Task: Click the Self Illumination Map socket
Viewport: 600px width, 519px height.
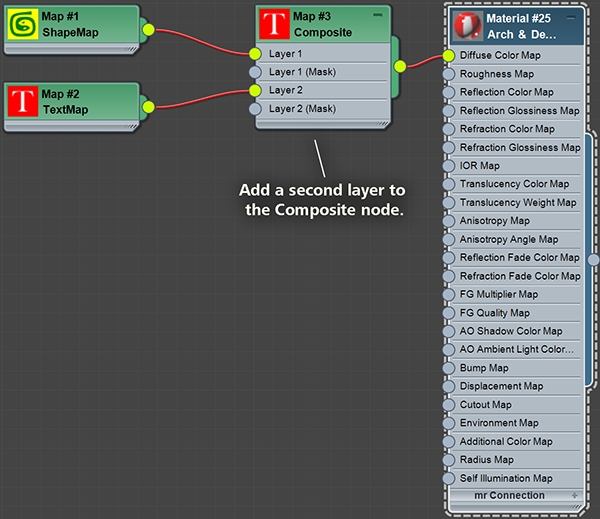Action: [x=449, y=478]
